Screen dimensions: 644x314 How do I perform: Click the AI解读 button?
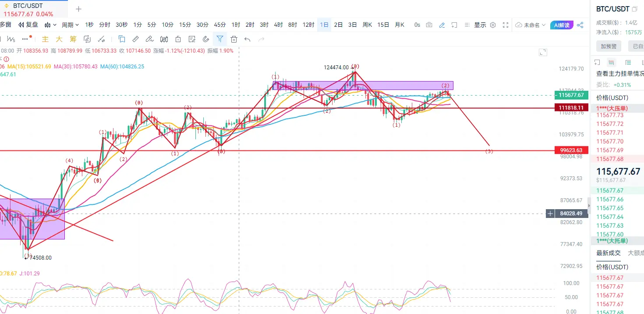(562, 25)
